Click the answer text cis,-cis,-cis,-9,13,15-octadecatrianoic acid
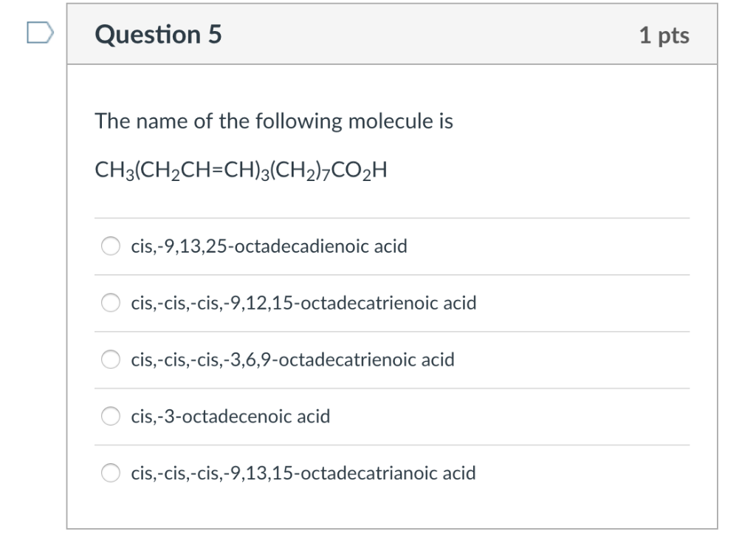 pos(303,473)
